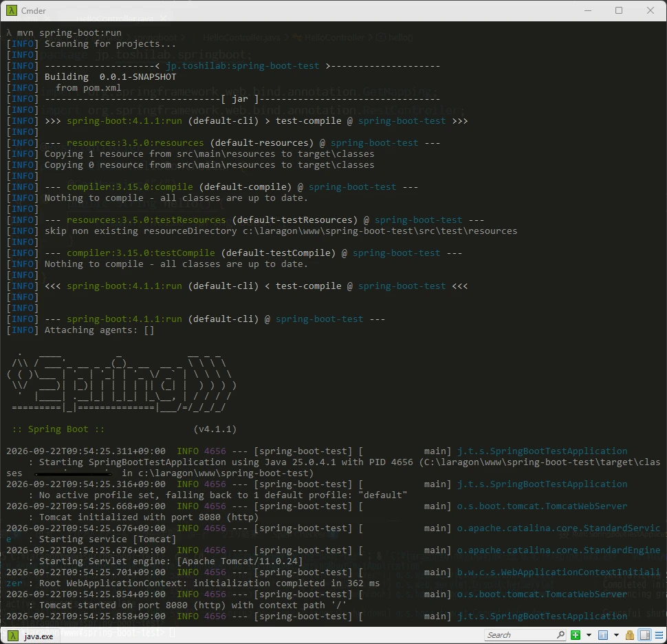Click 'o.s.boot.tomcat.TomcatWebServer' logger name at 09:54:25.668
The image size is (667, 644).
pyautogui.click(x=542, y=506)
